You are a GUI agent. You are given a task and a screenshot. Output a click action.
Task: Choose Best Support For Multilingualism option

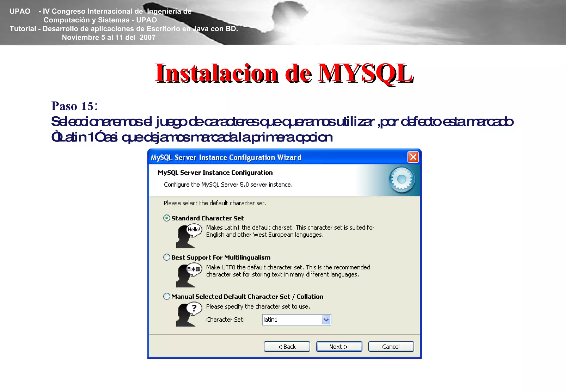[167, 257]
